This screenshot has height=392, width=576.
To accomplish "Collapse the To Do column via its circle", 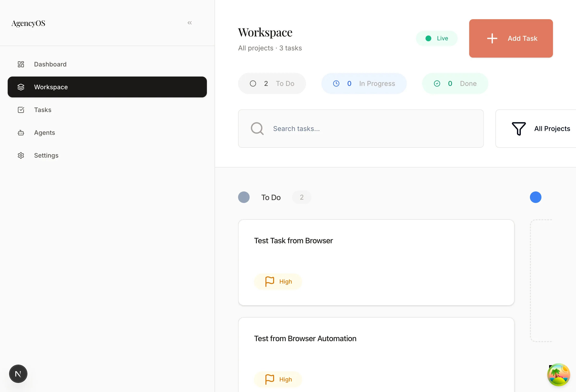I will [x=244, y=197].
